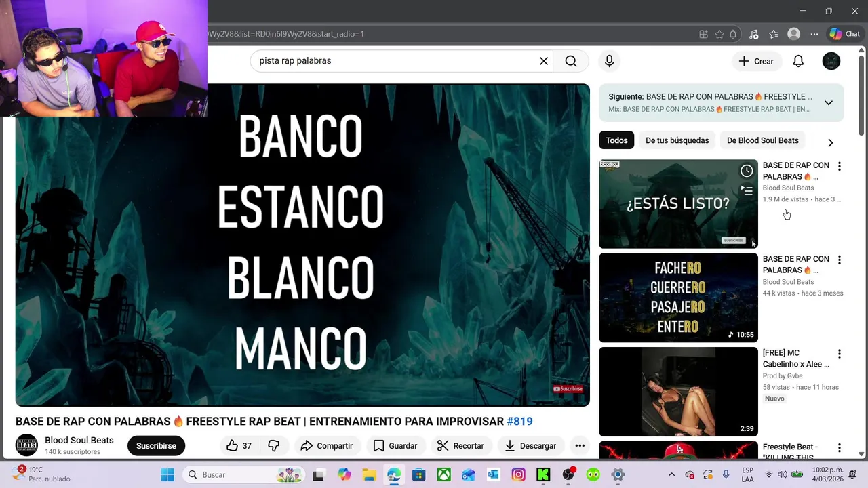The height and width of the screenshot is (488, 868).
Task: Click the Compartir button
Action: (x=327, y=446)
